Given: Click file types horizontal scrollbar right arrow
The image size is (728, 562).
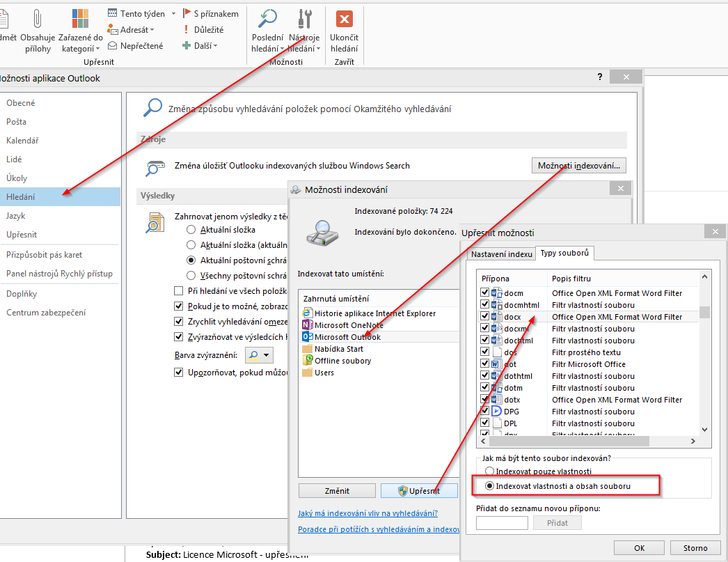Looking at the screenshot, I should pyautogui.click(x=693, y=441).
